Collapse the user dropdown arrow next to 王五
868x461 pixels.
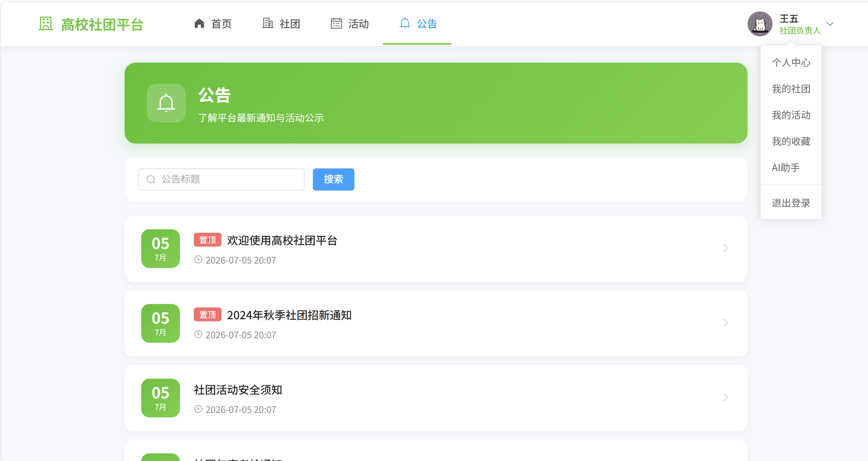pos(830,24)
